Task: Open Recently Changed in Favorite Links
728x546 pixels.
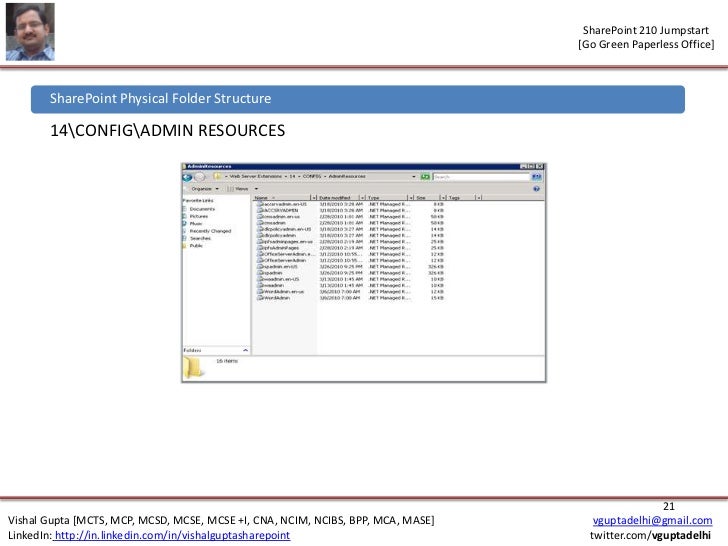Action: (210, 231)
